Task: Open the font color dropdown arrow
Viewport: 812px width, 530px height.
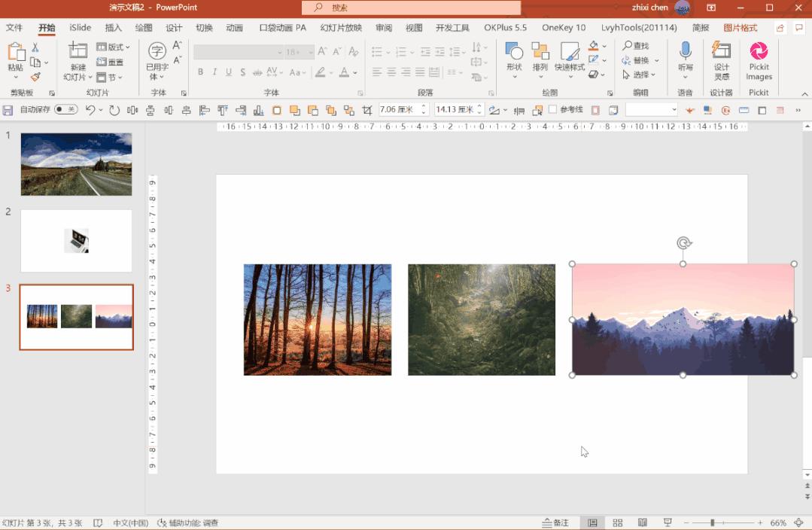Action: (x=354, y=73)
